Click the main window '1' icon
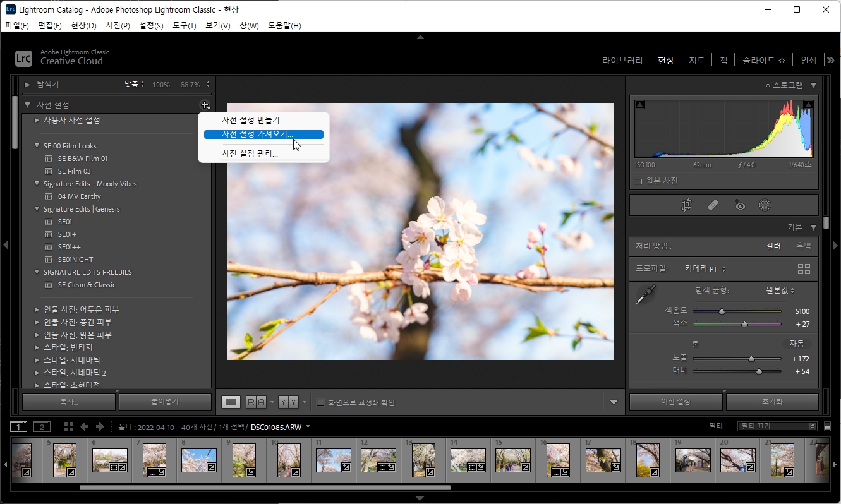This screenshot has width=841, height=504. pos(19,427)
